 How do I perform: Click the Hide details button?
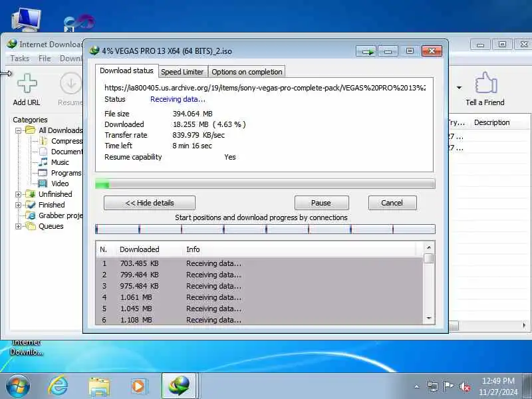150,203
